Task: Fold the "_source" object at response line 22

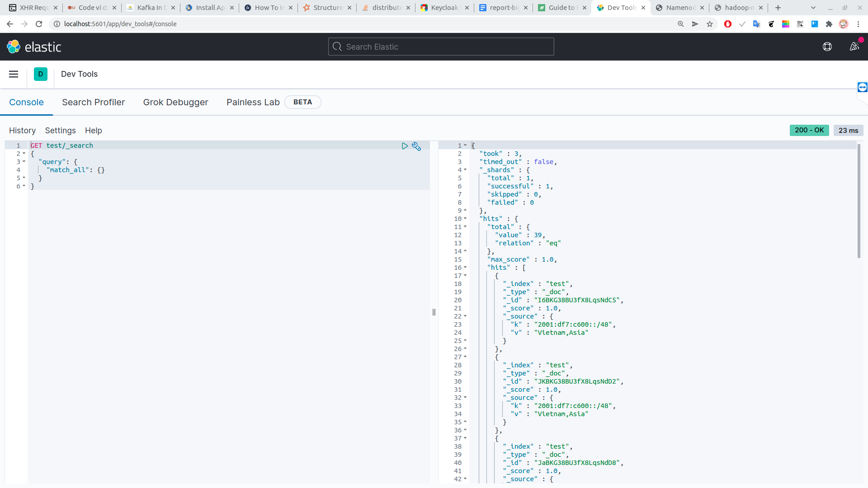Action: coord(465,316)
